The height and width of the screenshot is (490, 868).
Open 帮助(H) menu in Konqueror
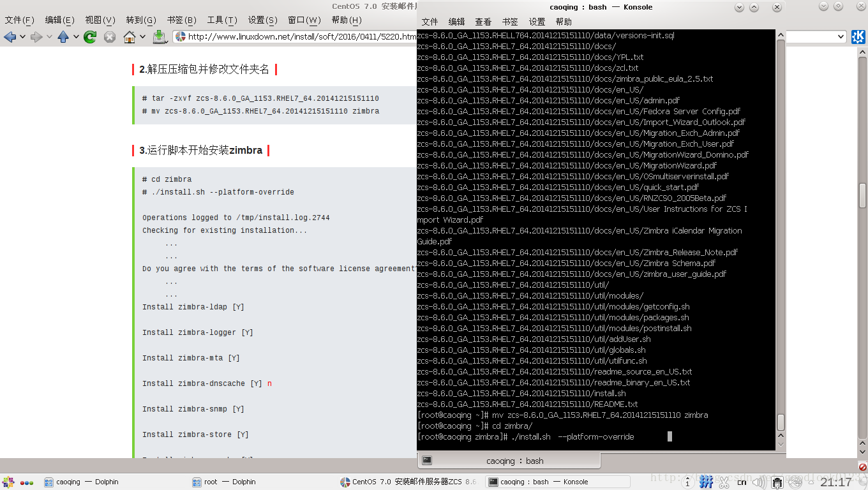[x=346, y=20]
